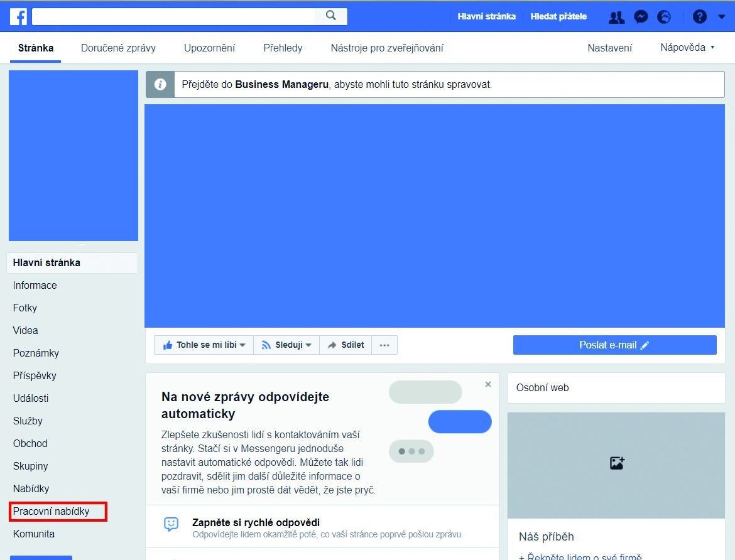Viewport: 735px width, 560px height.
Task: Close the automatic replies card
Action: pos(488,384)
